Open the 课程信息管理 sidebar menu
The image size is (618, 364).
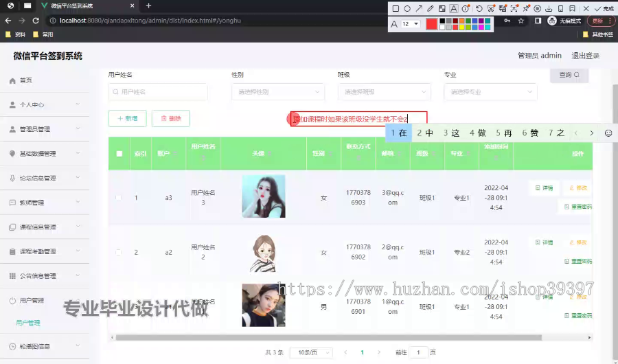[45, 227]
